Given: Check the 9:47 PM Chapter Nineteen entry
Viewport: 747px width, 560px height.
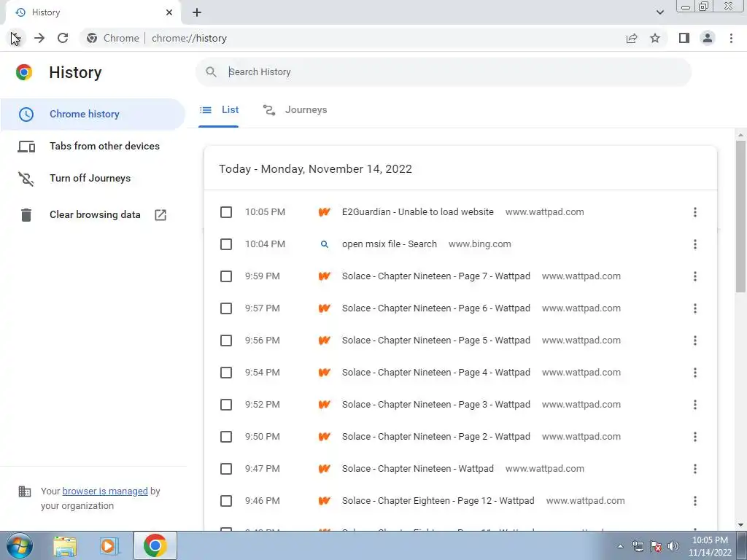Looking at the screenshot, I should click(x=226, y=469).
